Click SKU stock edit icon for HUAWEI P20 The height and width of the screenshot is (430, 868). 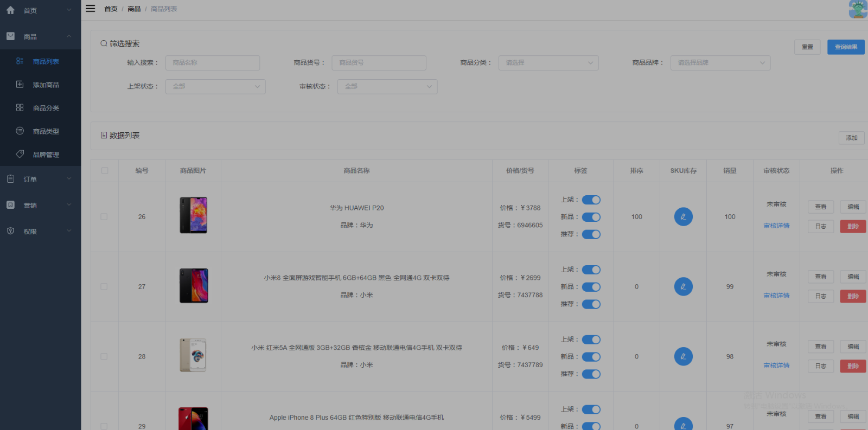coord(683,217)
